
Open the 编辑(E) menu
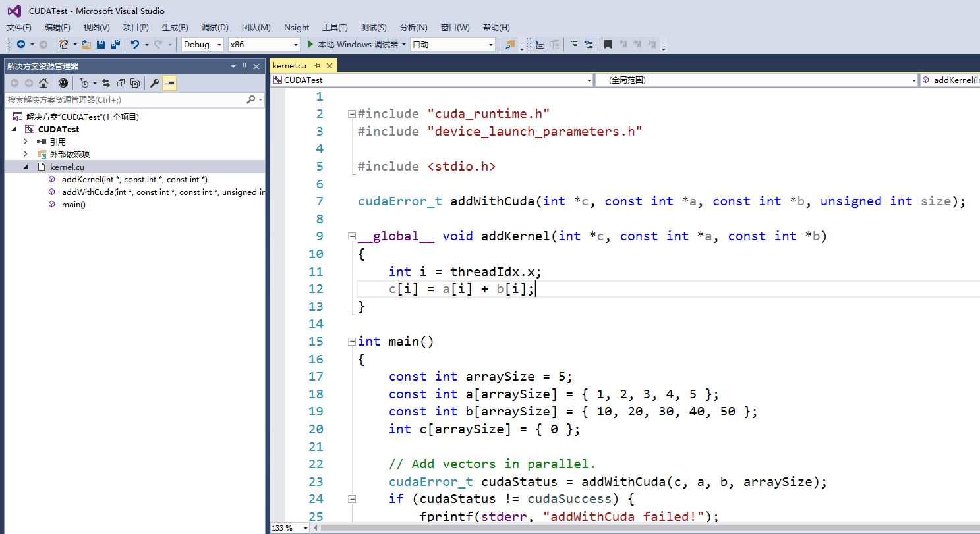pos(57,27)
